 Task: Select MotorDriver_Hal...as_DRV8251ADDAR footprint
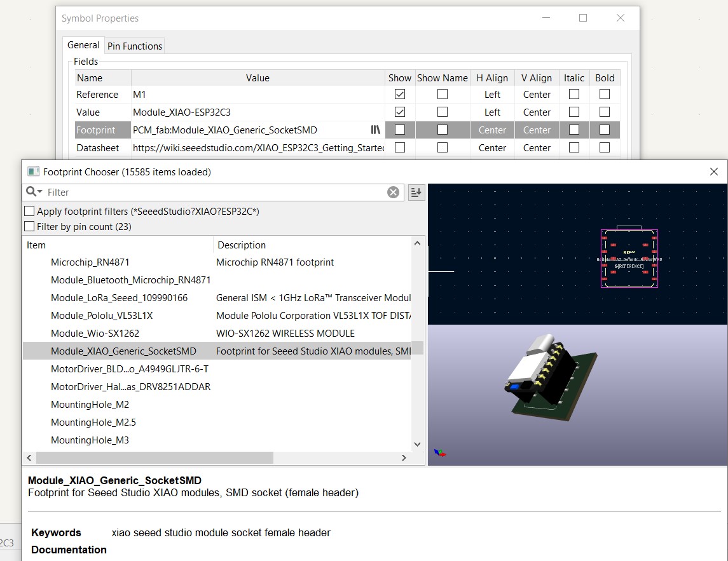130,386
